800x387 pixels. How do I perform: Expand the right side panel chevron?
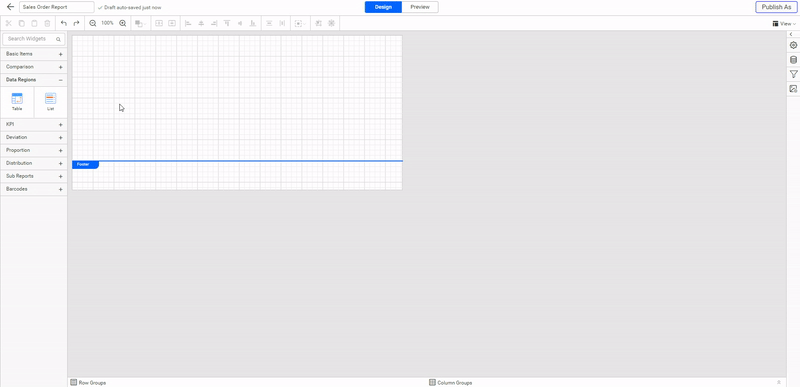(x=791, y=34)
